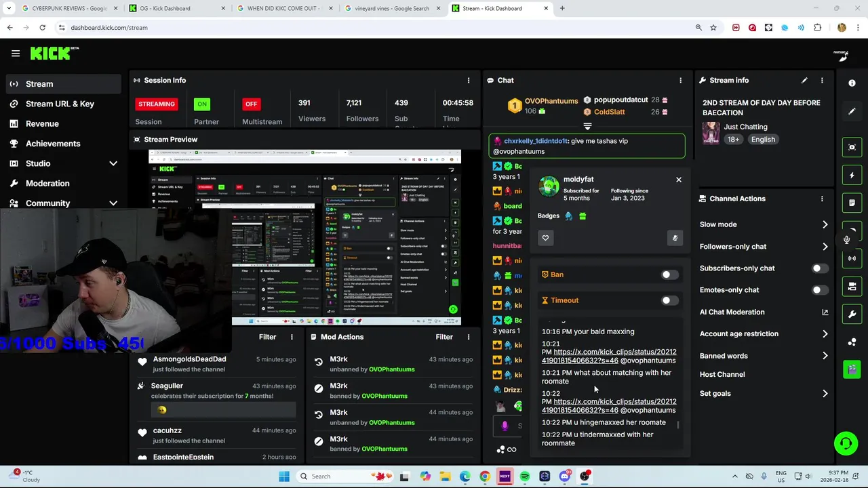The image size is (868, 488).
Task: Open activity feed three-dot options
Action: click(292, 337)
